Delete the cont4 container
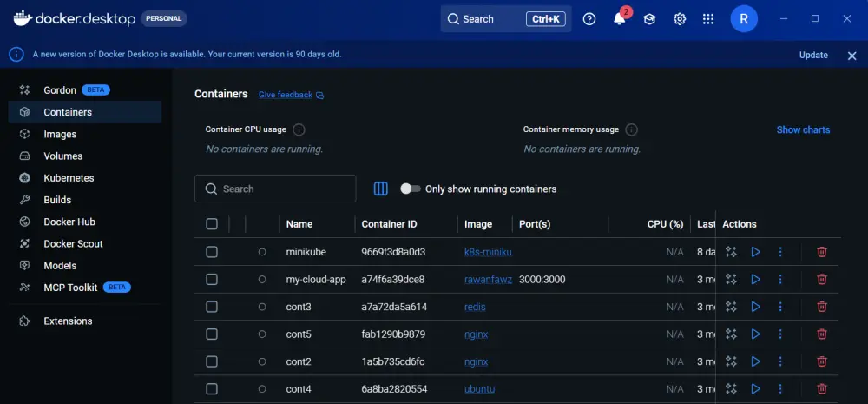868x404 pixels. (822, 389)
